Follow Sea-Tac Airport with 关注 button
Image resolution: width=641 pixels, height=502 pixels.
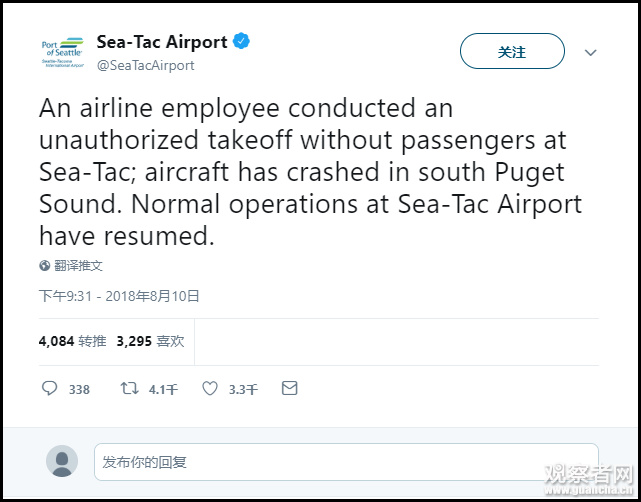pos(512,52)
